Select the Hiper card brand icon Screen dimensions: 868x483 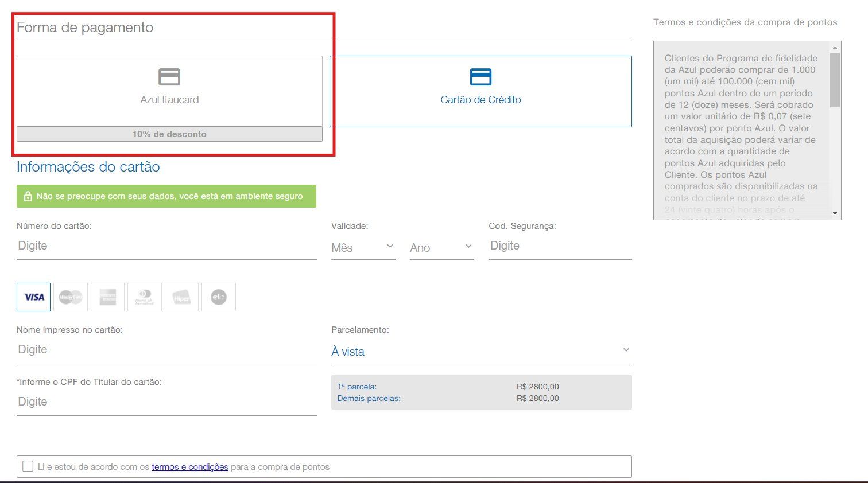[x=181, y=297]
